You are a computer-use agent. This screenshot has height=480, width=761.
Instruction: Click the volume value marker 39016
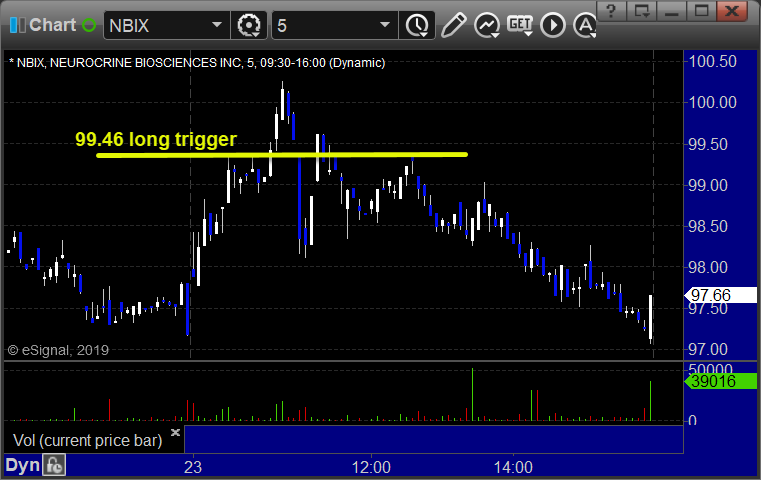(x=721, y=381)
